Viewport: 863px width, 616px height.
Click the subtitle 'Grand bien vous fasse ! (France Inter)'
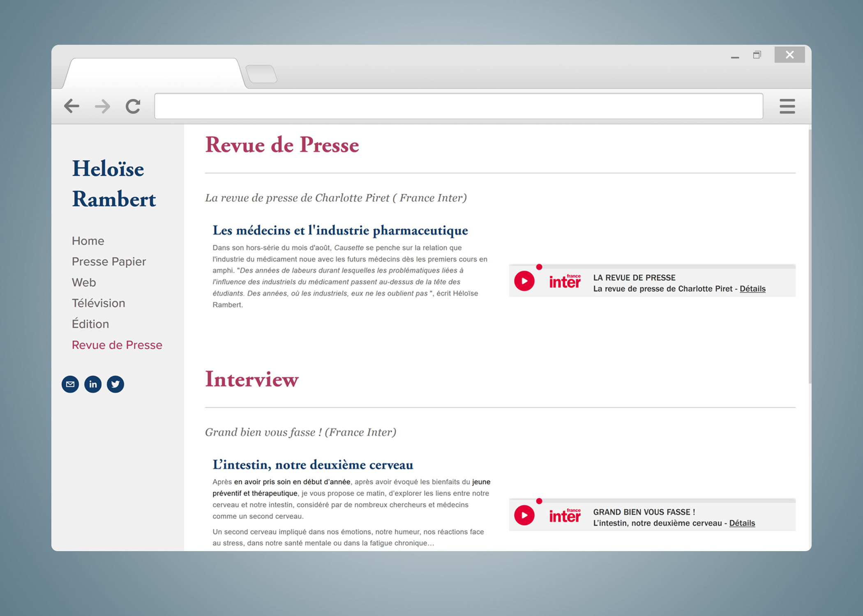coord(300,432)
